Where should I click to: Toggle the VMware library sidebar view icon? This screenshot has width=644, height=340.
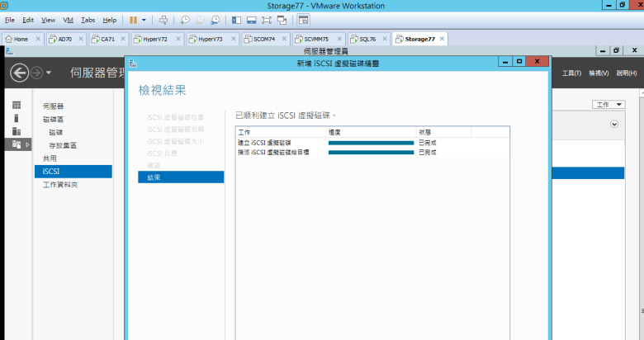pos(236,19)
